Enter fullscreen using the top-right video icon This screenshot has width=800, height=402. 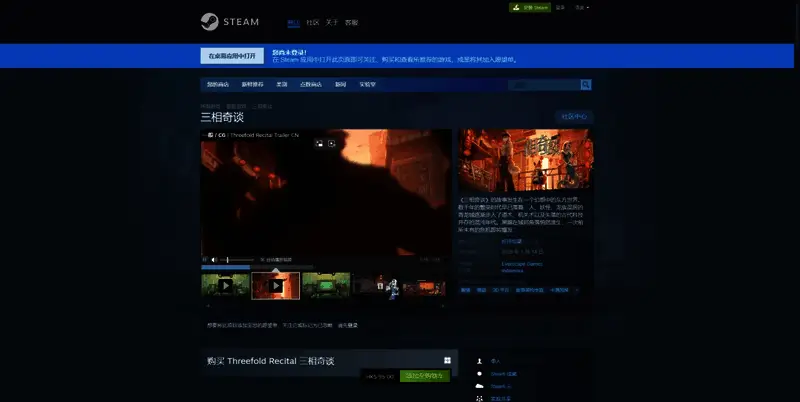332,143
